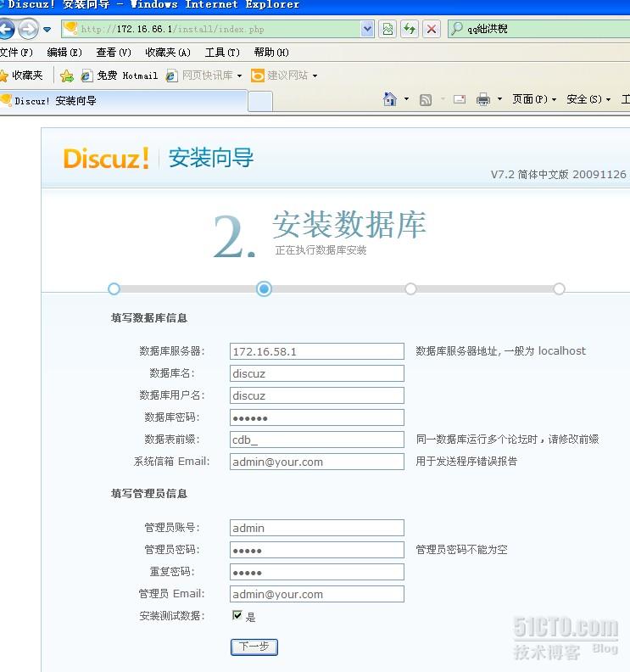Click the Print icon

point(483,99)
